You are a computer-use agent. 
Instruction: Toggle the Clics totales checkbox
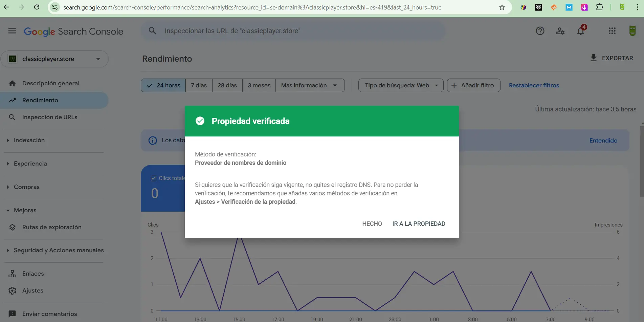tap(154, 178)
